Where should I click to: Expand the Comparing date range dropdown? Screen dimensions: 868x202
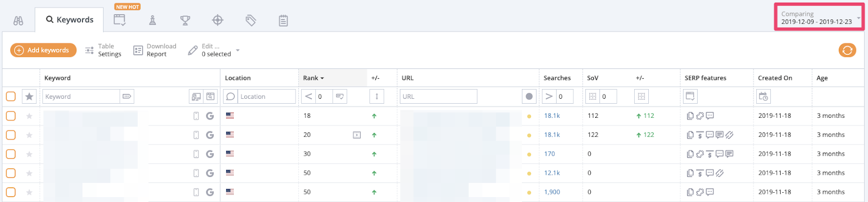(819, 18)
